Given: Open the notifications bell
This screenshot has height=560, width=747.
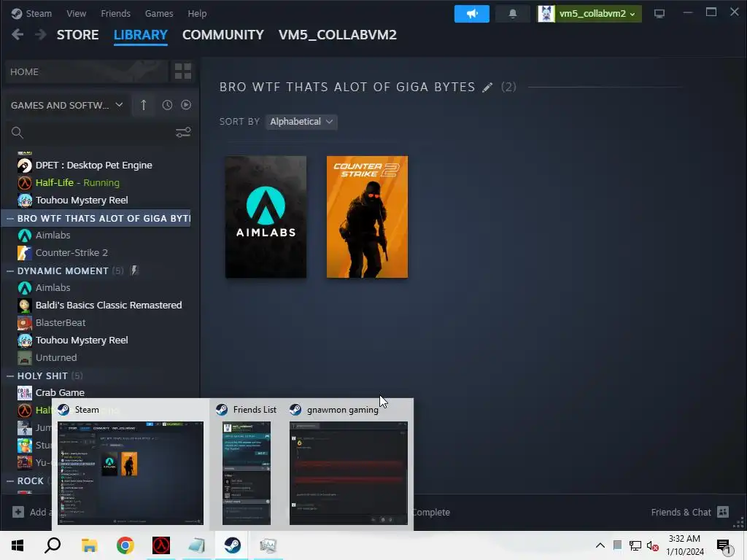Looking at the screenshot, I should pos(513,14).
